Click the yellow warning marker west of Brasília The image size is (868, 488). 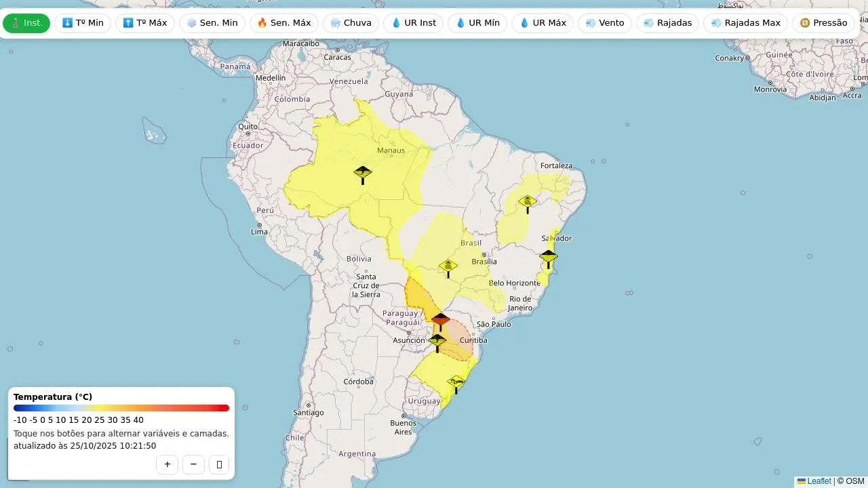448,268
